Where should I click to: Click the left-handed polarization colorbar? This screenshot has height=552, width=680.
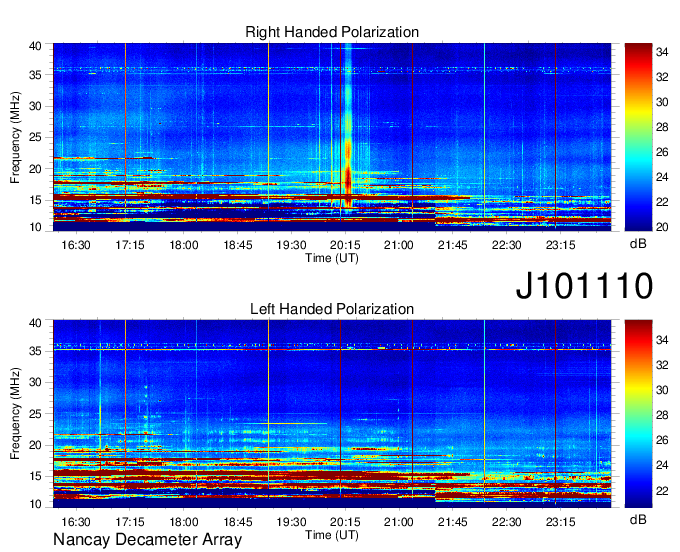[x=638, y=414]
